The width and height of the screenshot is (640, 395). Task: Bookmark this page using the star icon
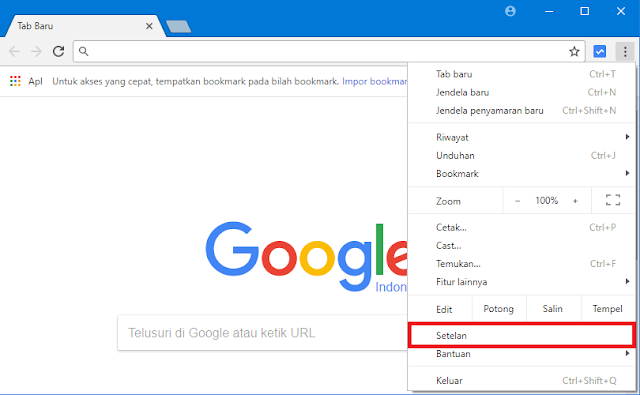pyautogui.click(x=574, y=51)
